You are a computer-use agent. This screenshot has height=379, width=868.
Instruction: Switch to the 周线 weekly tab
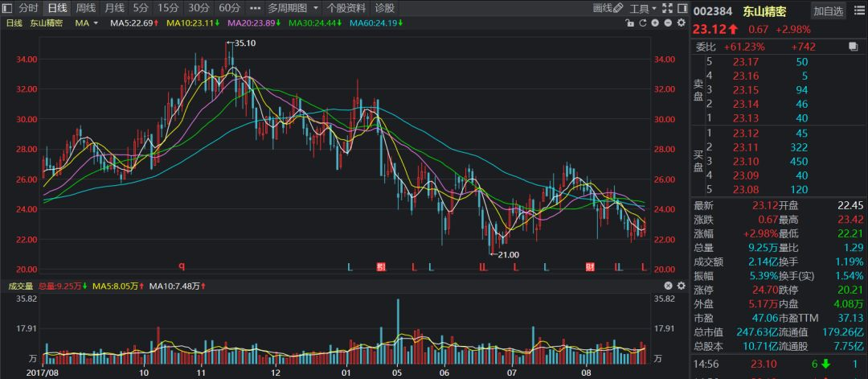[85, 8]
